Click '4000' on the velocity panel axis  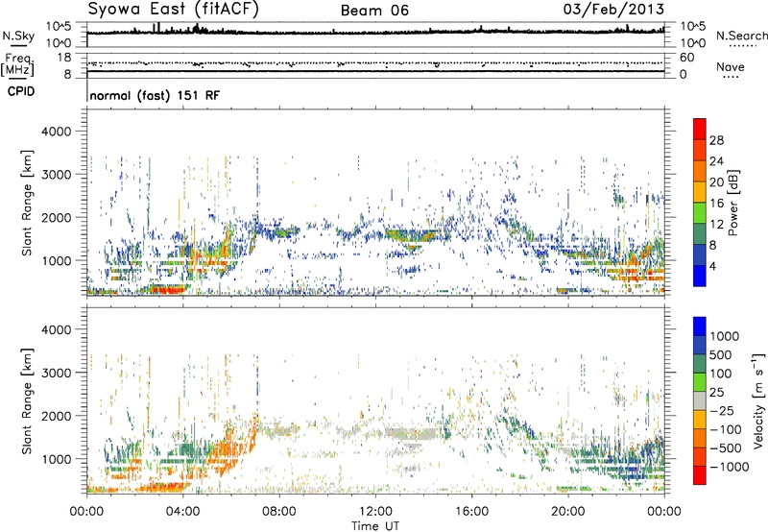click(56, 329)
